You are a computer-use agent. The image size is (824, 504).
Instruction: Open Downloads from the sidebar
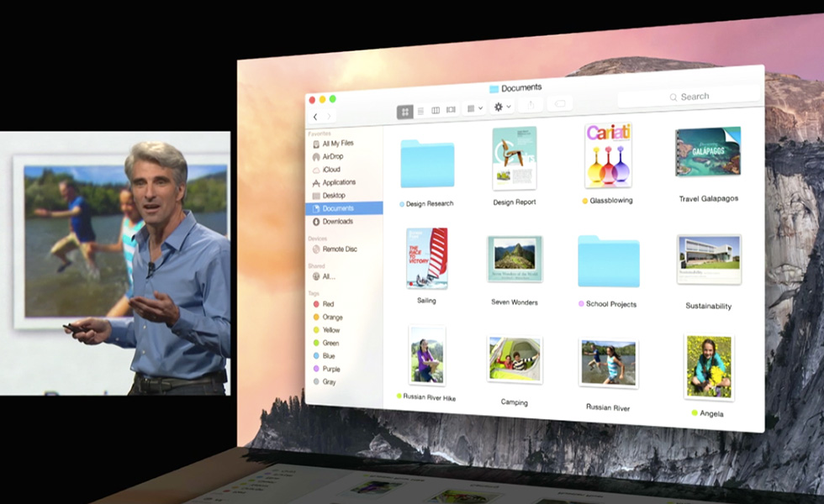click(336, 222)
